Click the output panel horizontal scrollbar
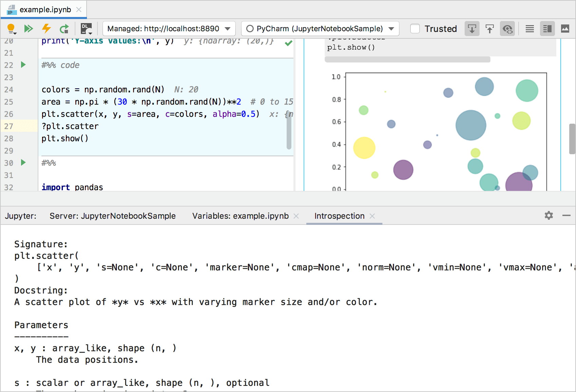Image resolution: width=576 pixels, height=392 pixels. (407, 59)
